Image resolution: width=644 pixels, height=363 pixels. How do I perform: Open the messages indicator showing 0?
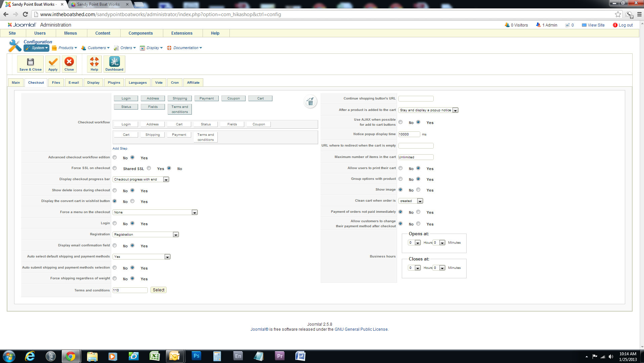[x=569, y=25]
